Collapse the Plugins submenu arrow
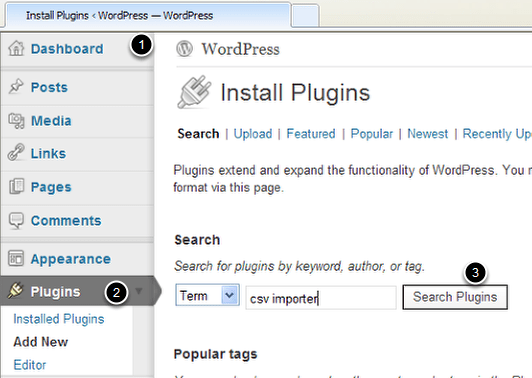532x378 pixels. pos(138,291)
